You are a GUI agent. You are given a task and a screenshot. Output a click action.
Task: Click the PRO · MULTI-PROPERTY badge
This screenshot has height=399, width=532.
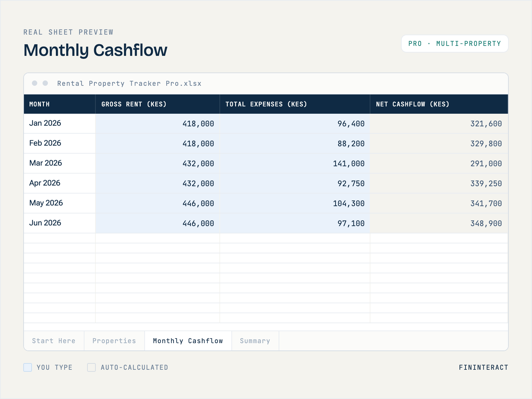(x=455, y=44)
